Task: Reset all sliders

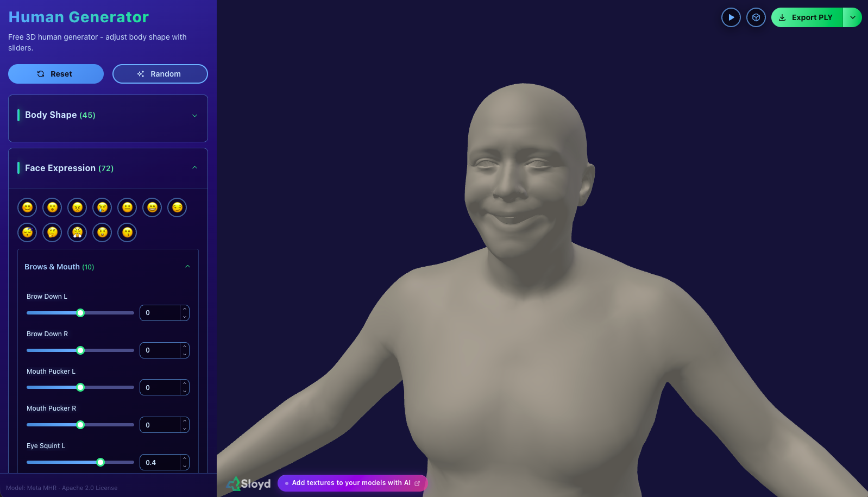Action: pos(56,74)
